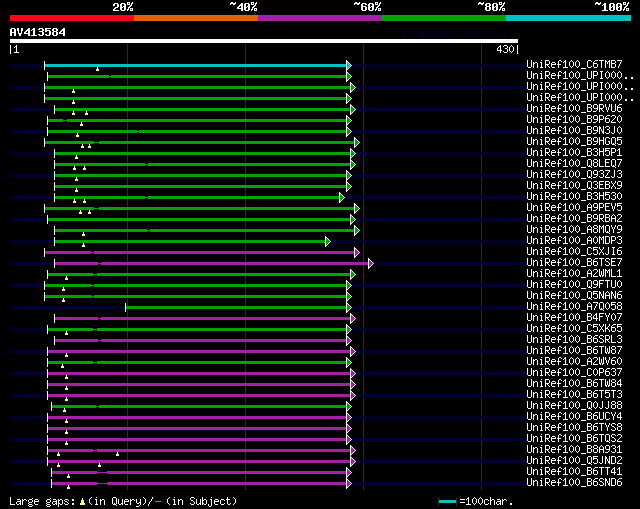
Task: Choose the UniRef100_Q8LEQ7 hit
Action: point(574,164)
